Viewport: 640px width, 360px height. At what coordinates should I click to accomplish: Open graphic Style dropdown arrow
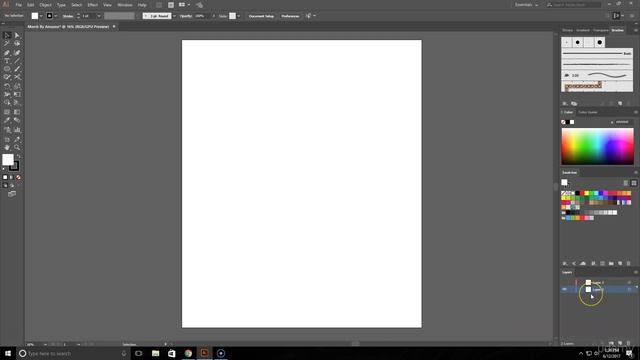238,16
